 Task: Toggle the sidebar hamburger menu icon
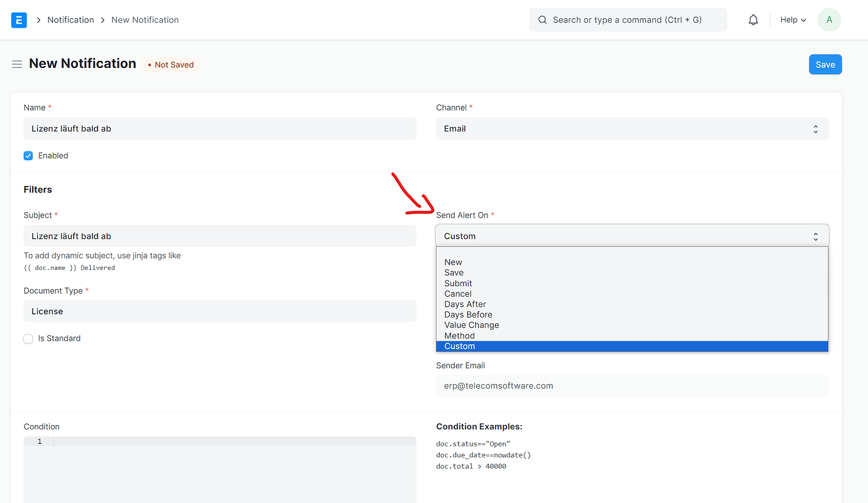(x=17, y=64)
